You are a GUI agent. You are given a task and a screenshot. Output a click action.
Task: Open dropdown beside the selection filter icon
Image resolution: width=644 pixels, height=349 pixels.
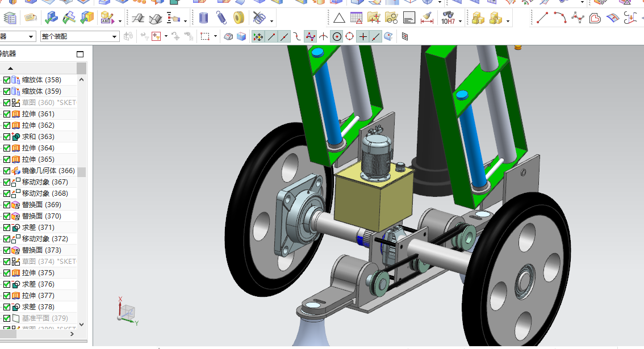(x=166, y=36)
